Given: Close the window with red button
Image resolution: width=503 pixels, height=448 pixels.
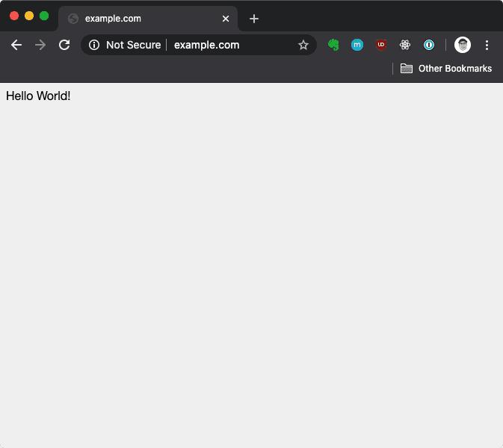Looking at the screenshot, I should point(14,16).
